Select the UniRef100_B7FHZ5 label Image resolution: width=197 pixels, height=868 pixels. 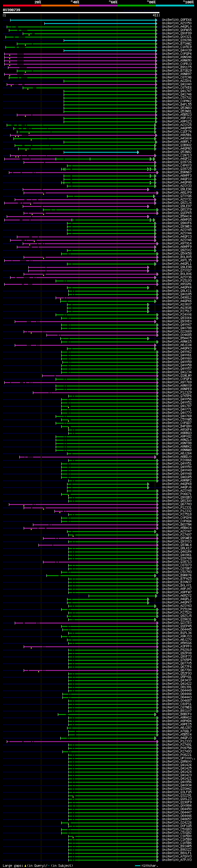point(177,579)
